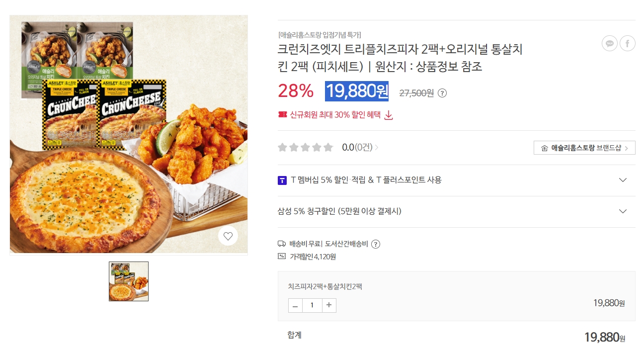Open price info question mark icon
The image size is (644, 353).
tap(442, 93)
